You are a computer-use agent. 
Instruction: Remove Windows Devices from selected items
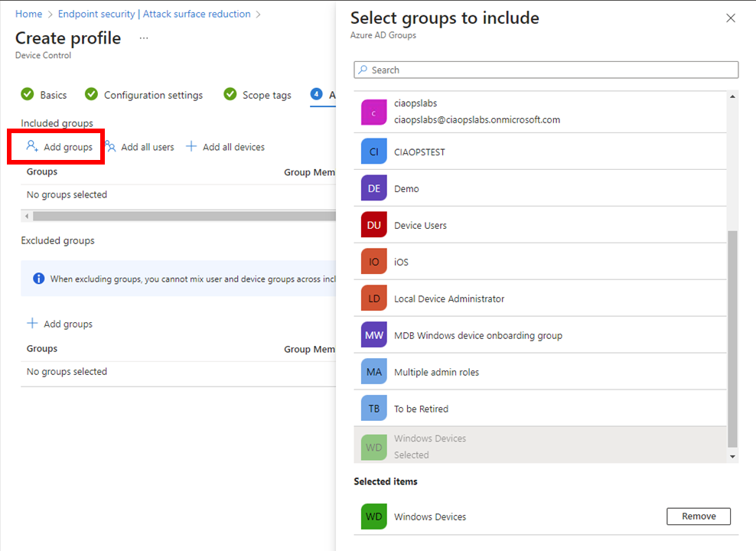[698, 517]
